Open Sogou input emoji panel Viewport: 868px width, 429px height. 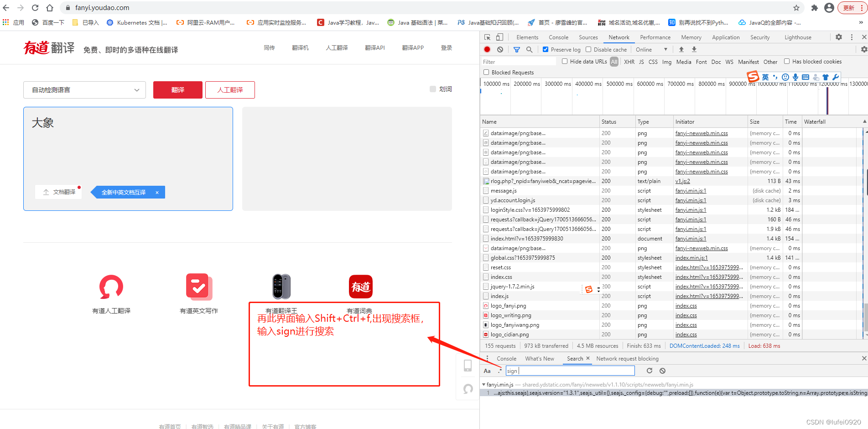[x=785, y=77]
